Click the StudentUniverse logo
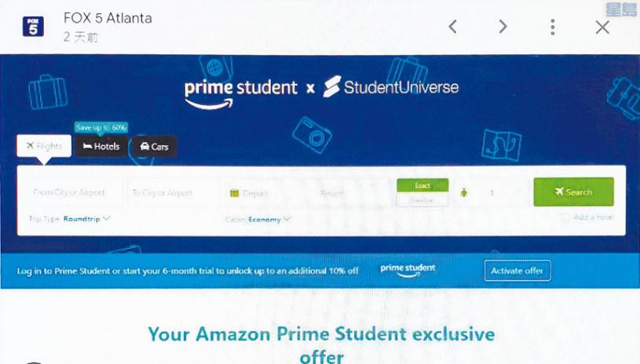This screenshot has height=364, width=640. click(x=390, y=87)
